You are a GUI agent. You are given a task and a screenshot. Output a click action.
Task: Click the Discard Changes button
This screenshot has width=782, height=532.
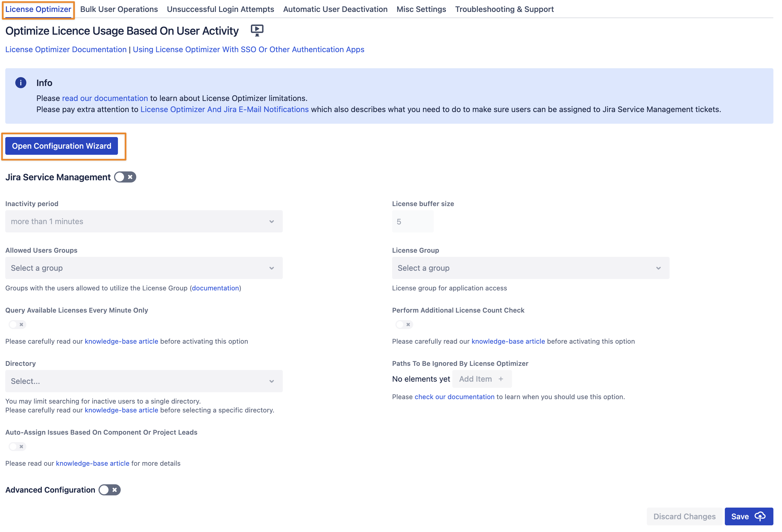684,516
